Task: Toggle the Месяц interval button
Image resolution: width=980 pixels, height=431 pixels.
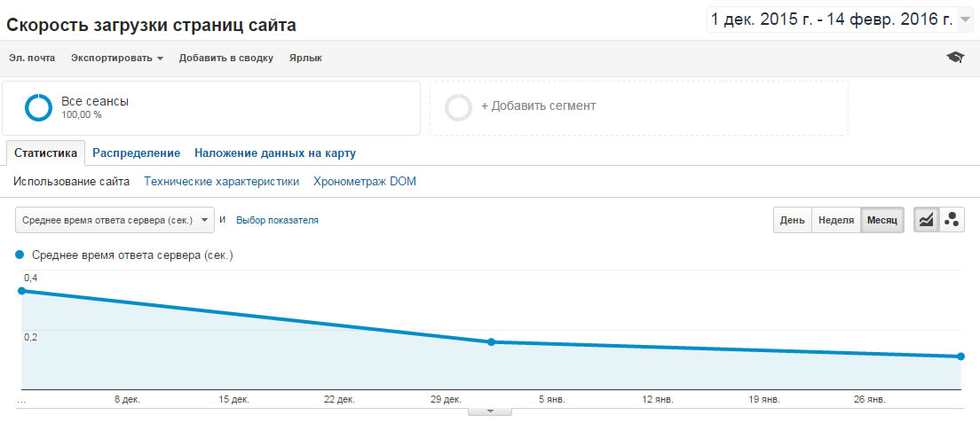Action: pos(881,221)
